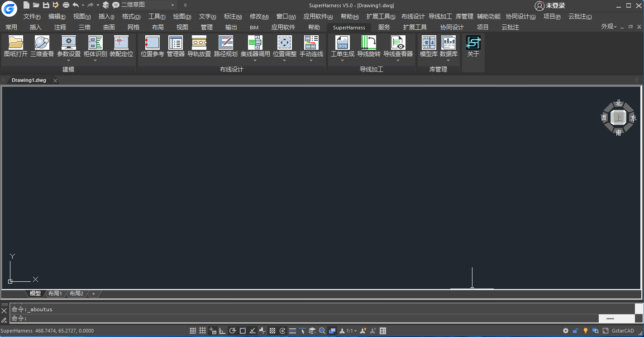Show the 关于 about dialog

[x=473, y=47]
